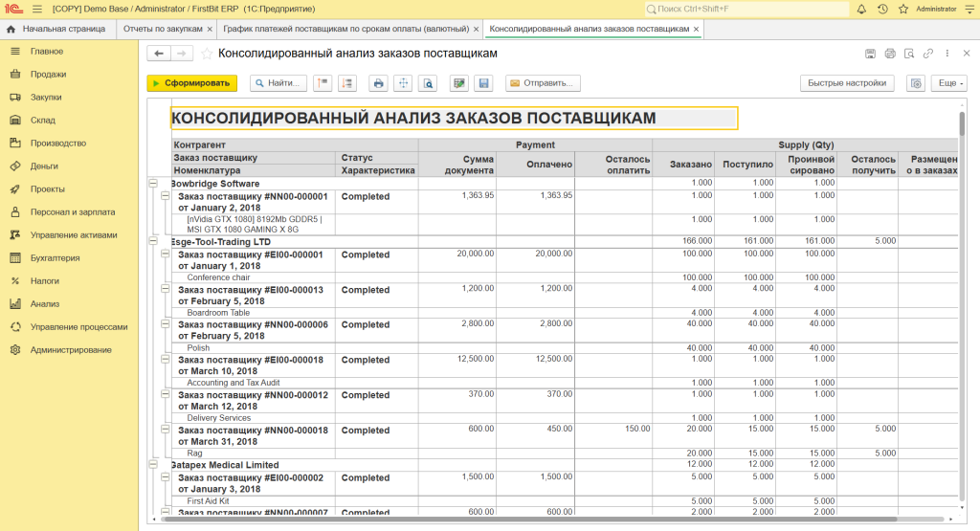Collapse order #NN00-000018 from March 31
This screenshot has width=980, height=531.
[x=165, y=430]
